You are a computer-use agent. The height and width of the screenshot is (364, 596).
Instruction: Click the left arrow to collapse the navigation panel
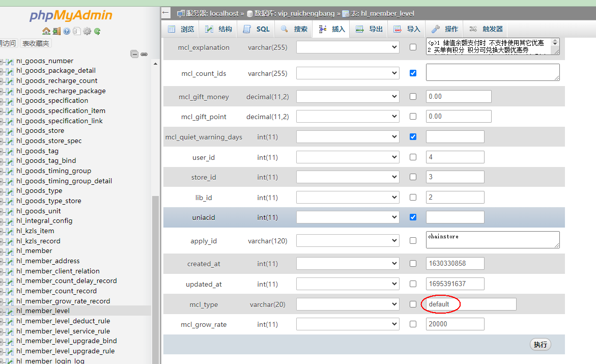(166, 13)
